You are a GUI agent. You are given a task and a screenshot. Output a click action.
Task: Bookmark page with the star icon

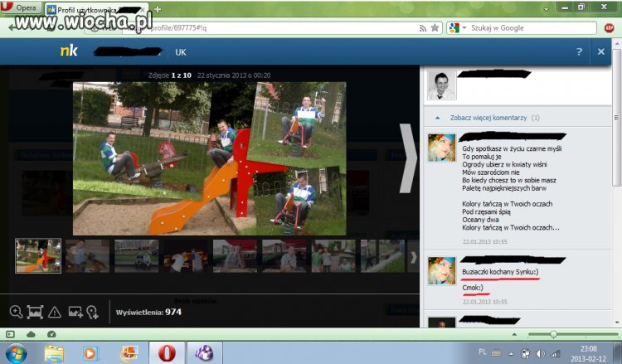tap(435, 27)
